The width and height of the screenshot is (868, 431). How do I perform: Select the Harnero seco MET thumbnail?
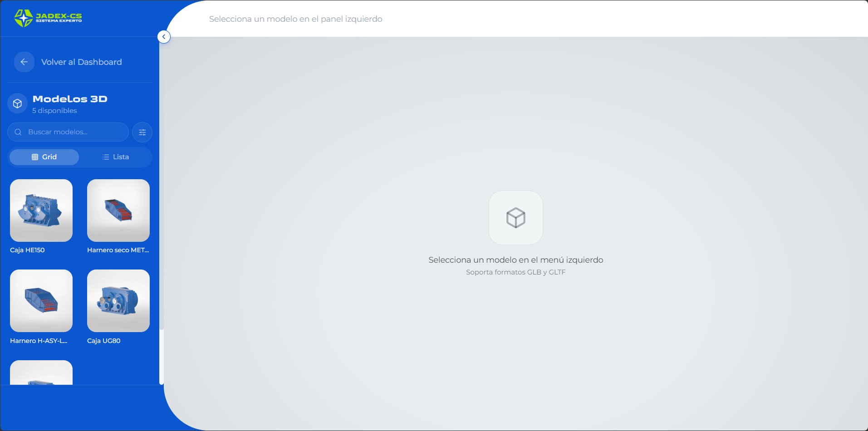[118, 211]
